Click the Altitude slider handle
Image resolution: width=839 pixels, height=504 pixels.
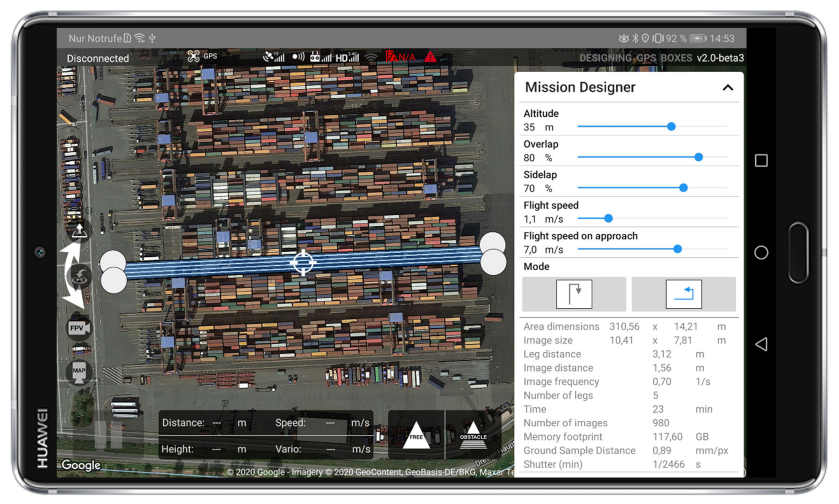[x=671, y=126]
